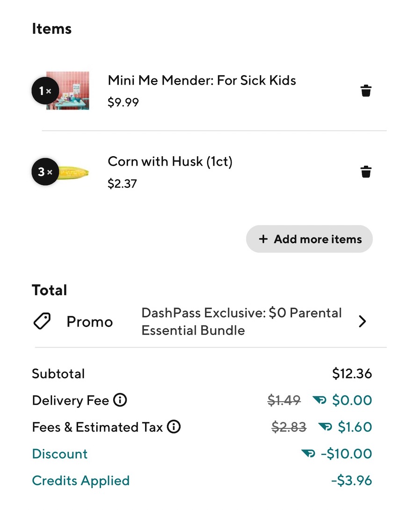Image resolution: width=420 pixels, height=510 pixels.
Task: Remove Corn with Husk using trash icon
Action: [x=366, y=171]
